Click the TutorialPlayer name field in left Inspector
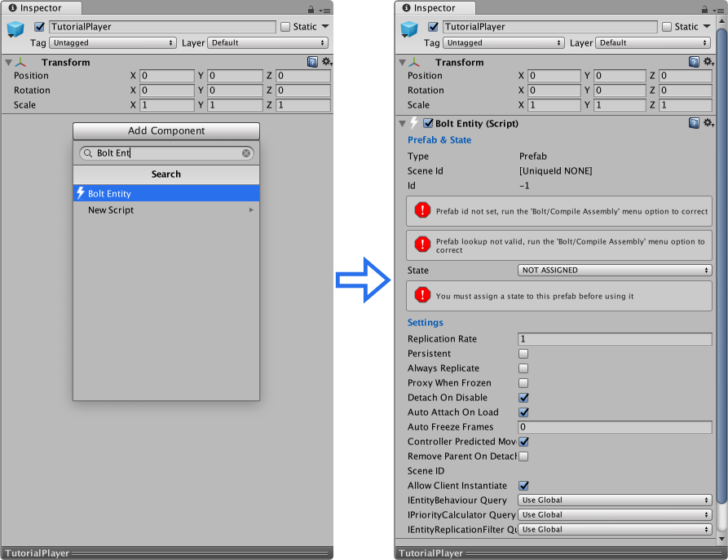 point(162,26)
